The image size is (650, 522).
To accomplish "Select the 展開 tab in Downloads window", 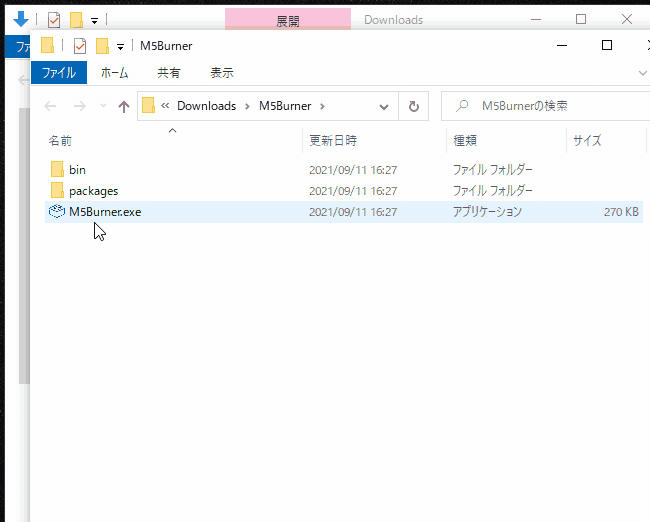I will pyautogui.click(x=288, y=19).
